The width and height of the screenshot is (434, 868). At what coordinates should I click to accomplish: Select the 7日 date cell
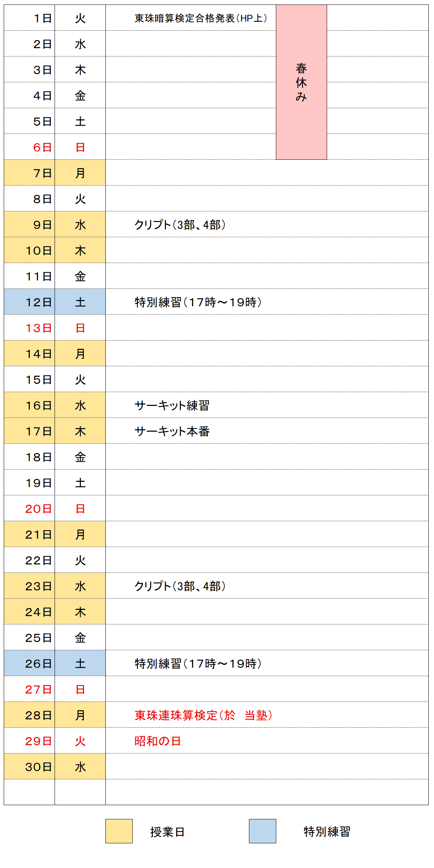click(x=30, y=173)
